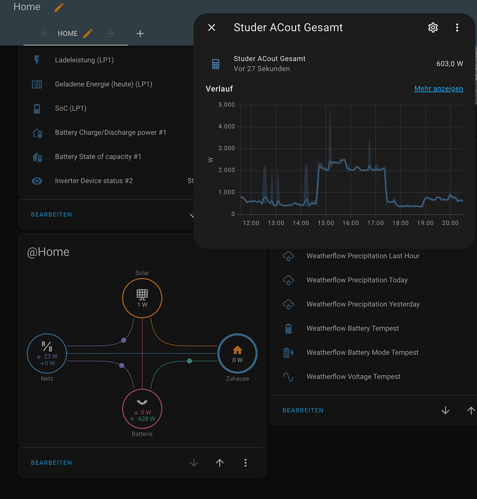Click the eye icon for Inverter Device status
This screenshot has width=477, height=499.
pos(37,181)
